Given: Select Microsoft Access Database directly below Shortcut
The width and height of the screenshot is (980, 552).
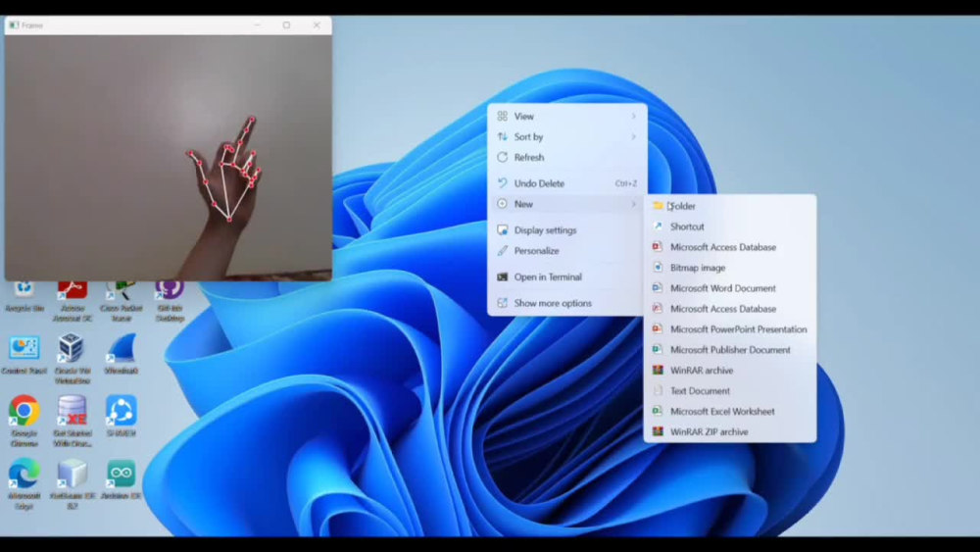Looking at the screenshot, I should tap(729, 247).
